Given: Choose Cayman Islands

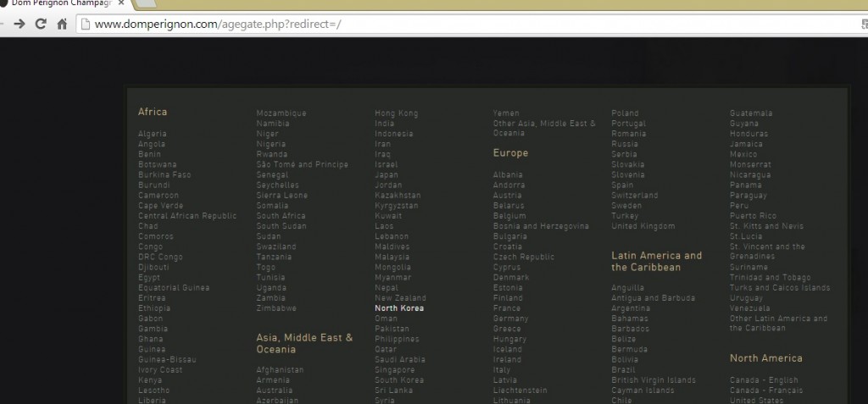Looking at the screenshot, I should (643, 390).
